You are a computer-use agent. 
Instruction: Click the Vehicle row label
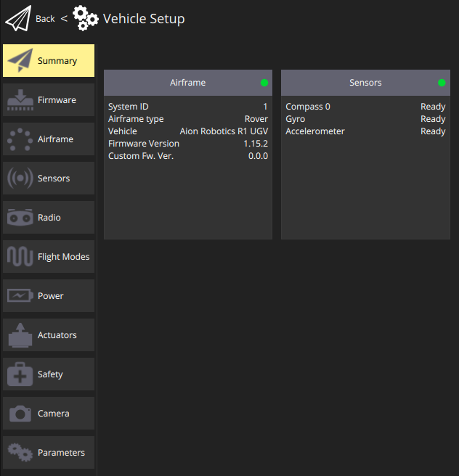tap(123, 131)
